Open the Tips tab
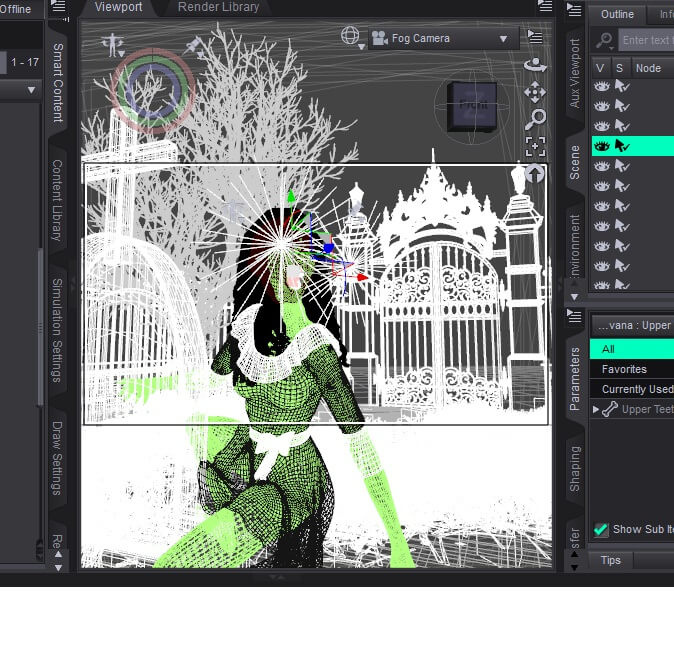This screenshot has width=674, height=661. (610, 560)
